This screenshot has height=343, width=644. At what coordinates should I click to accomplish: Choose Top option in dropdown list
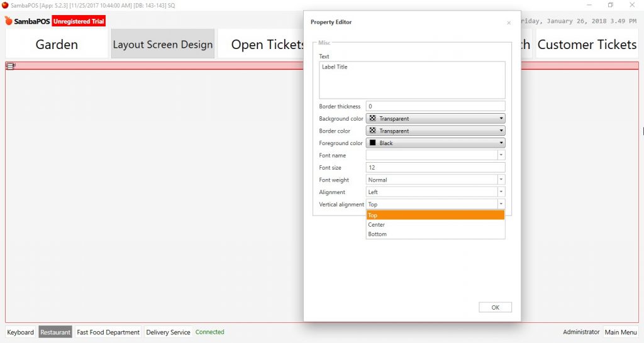[x=435, y=215]
